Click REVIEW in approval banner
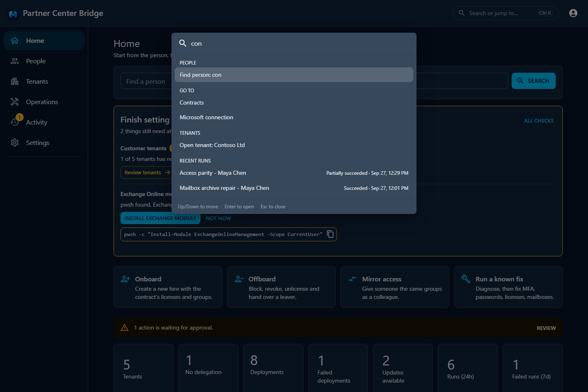 point(546,328)
